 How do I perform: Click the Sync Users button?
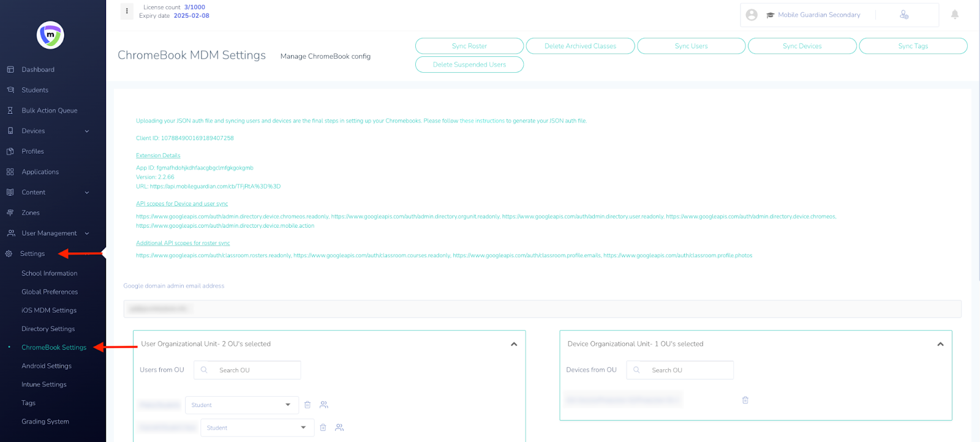[691, 46]
